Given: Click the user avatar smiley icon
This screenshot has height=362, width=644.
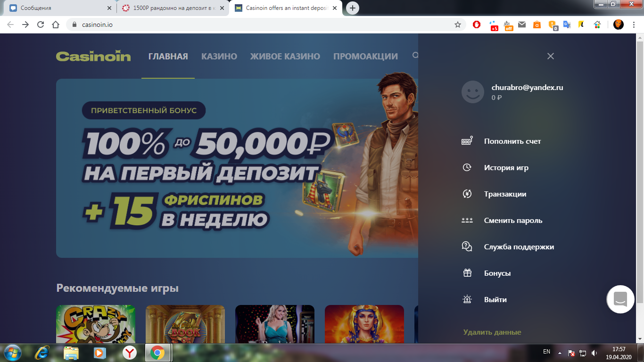Looking at the screenshot, I should click(472, 92).
